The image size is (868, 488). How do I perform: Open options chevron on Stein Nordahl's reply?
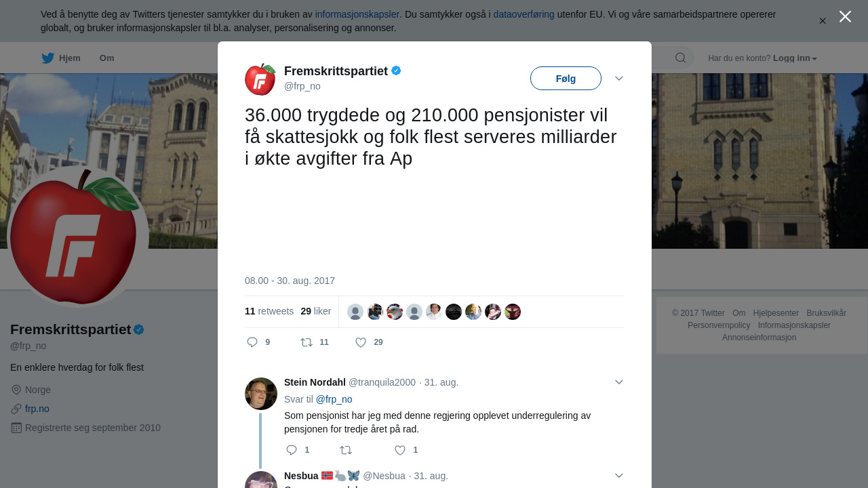pyautogui.click(x=619, y=382)
